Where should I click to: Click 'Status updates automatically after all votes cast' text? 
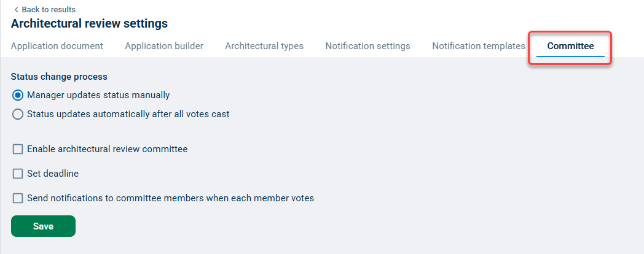pos(128,114)
